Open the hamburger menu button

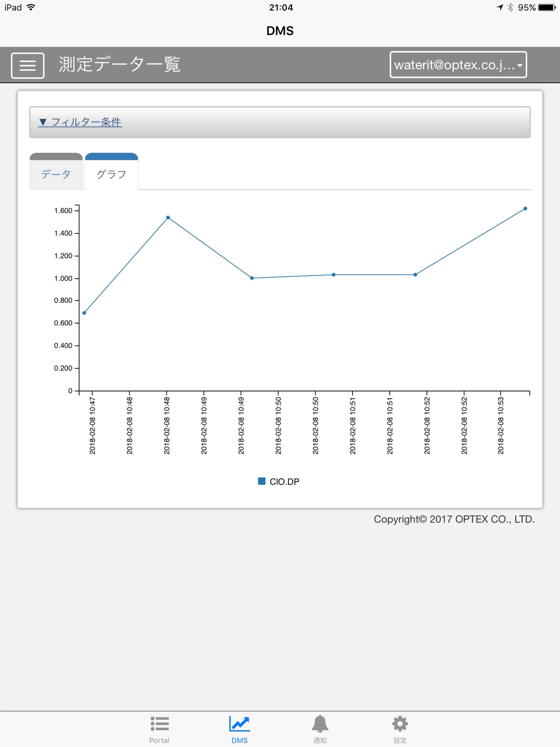click(x=28, y=66)
